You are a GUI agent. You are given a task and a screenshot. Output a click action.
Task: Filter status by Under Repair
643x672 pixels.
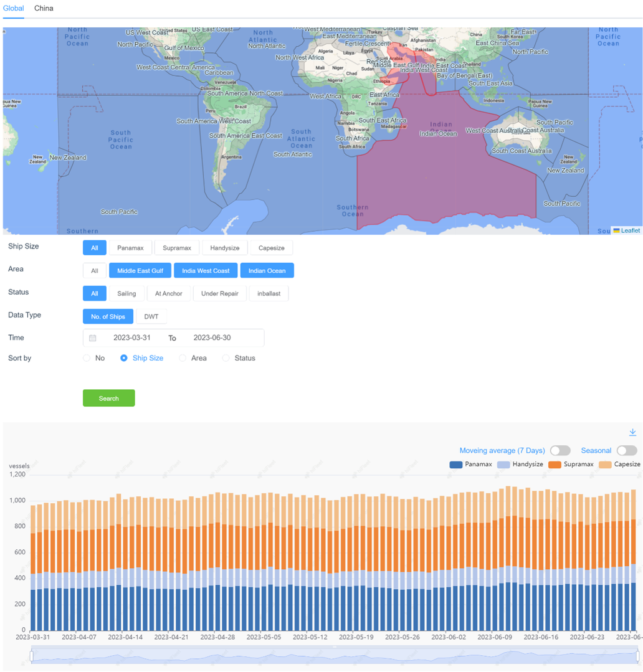(x=220, y=293)
